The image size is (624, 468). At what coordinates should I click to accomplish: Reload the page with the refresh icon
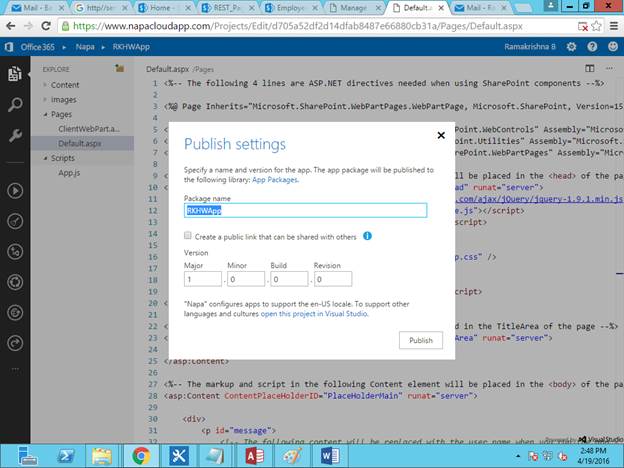pyautogui.click(x=46, y=26)
